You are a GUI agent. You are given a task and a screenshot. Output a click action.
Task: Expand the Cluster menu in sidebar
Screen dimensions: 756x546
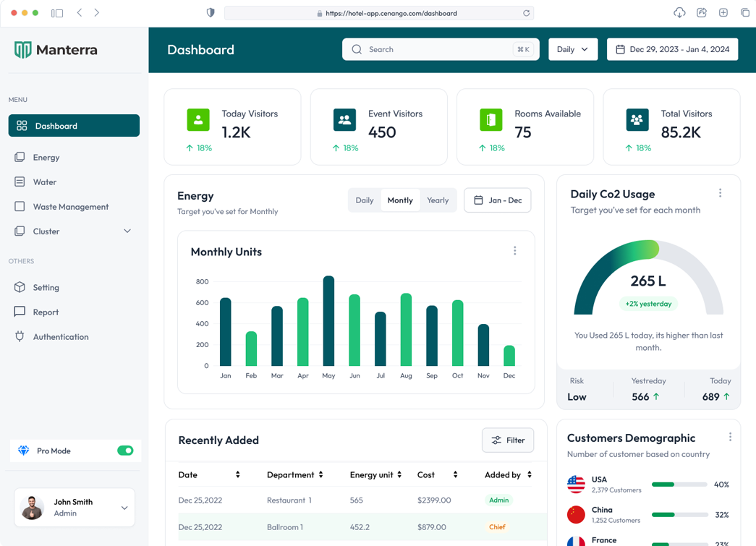(127, 231)
